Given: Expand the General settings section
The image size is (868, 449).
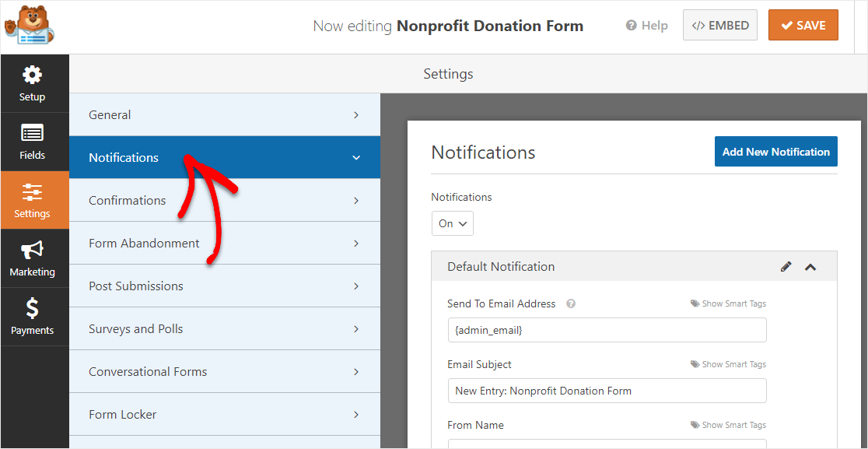Looking at the screenshot, I should coord(224,115).
